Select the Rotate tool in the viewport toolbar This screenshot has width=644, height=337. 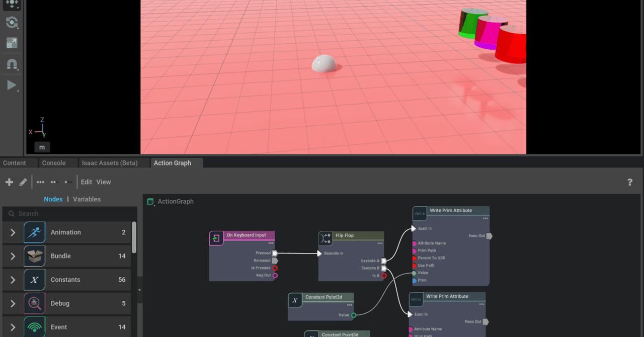(12, 22)
